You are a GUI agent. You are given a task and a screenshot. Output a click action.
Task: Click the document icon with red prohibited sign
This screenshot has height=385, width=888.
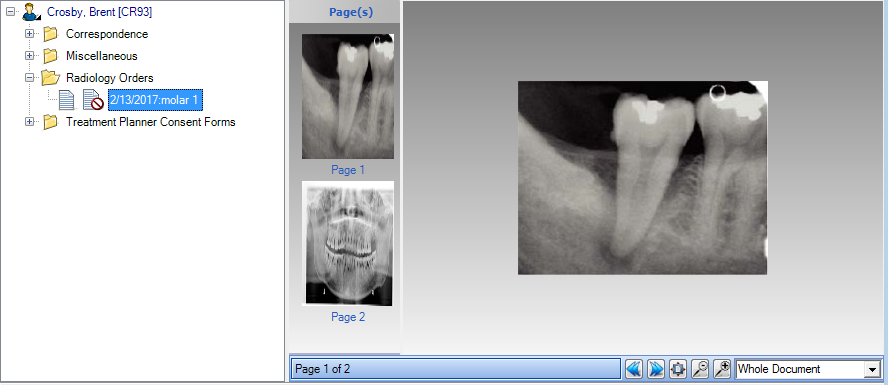pos(93,100)
